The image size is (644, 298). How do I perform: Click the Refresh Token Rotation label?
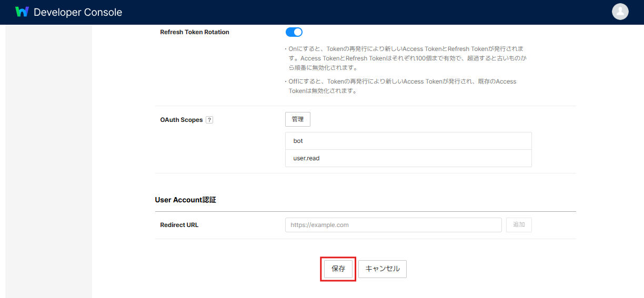click(195, 32)
